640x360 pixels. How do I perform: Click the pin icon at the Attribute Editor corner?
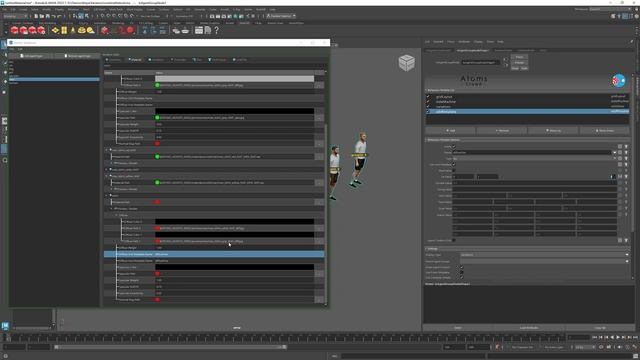(x=631, y=42)
